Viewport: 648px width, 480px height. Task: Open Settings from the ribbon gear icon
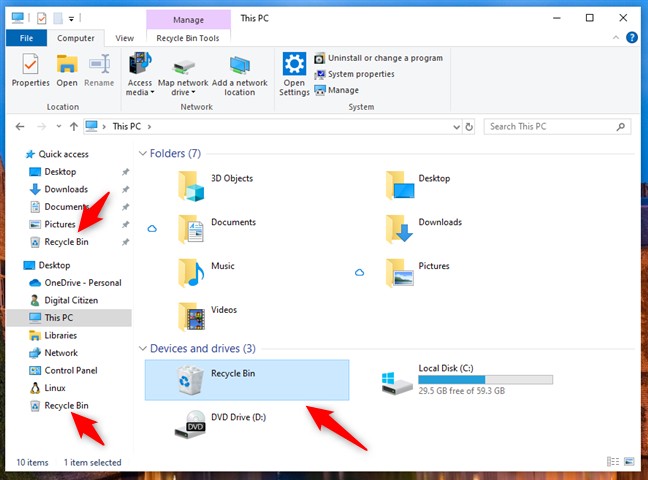[294, 72]
